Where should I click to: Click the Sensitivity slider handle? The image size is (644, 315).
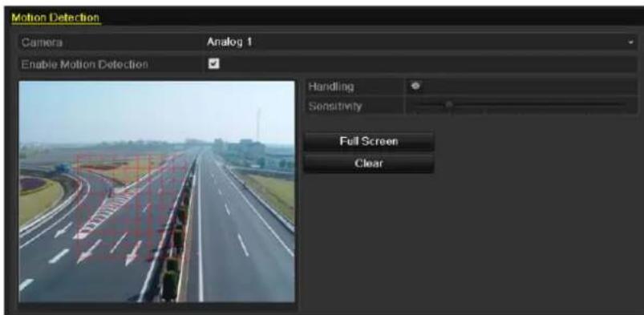click(x=449, y=105)
